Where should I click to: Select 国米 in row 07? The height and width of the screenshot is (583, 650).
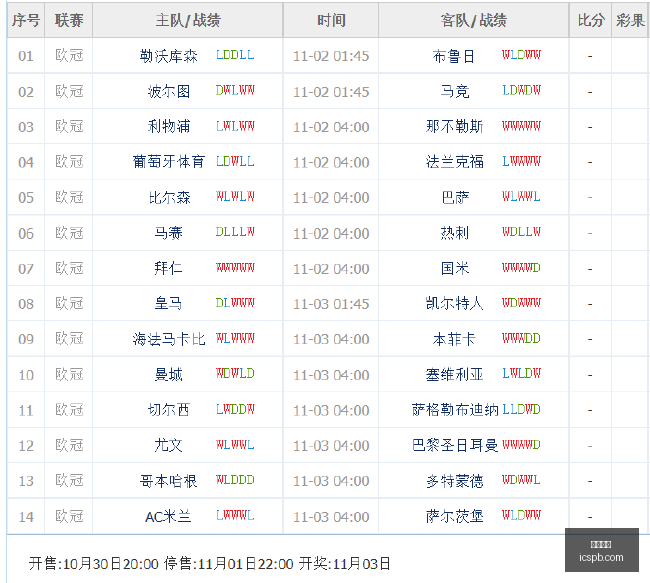pyautogui.click(x=455, y=268)
